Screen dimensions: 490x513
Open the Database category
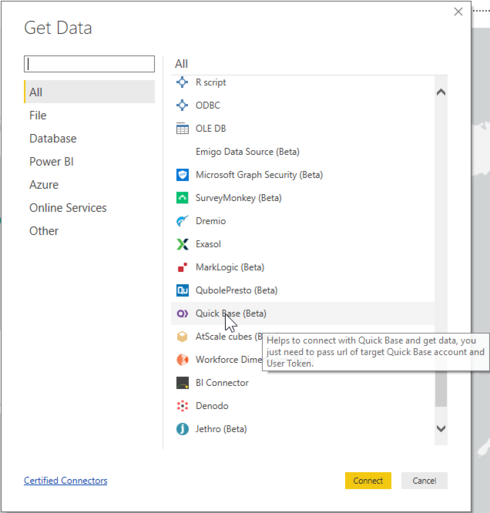tap(53, 138)
